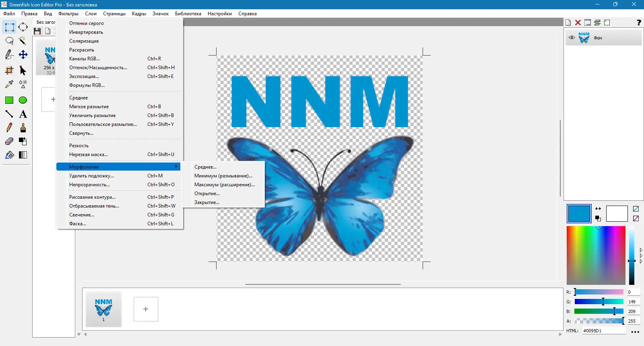Select the recolor tool with black-and-white squares
The height and width of the screenshot is (346, 644).
coord(23,141)
